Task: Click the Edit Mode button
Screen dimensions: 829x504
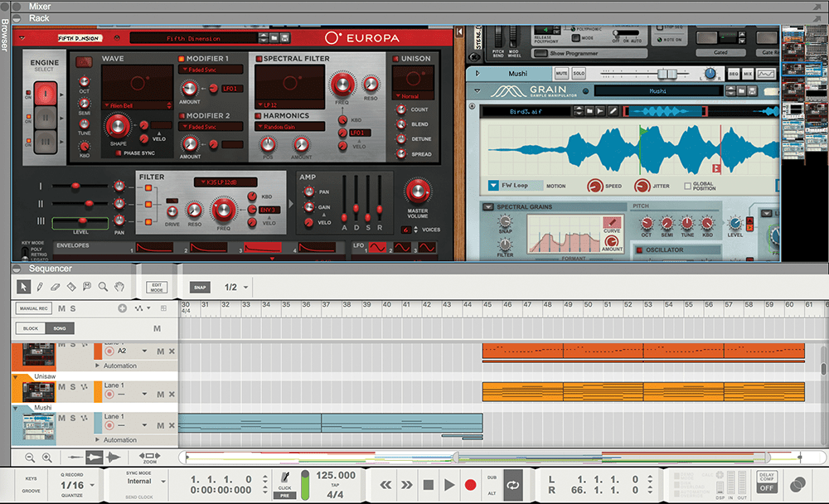Action: click(155, 287)
